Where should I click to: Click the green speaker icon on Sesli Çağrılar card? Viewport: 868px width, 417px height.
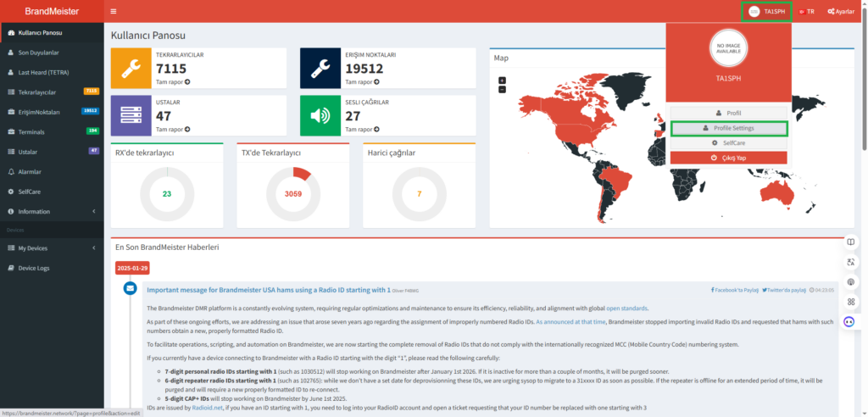point(320,116)
